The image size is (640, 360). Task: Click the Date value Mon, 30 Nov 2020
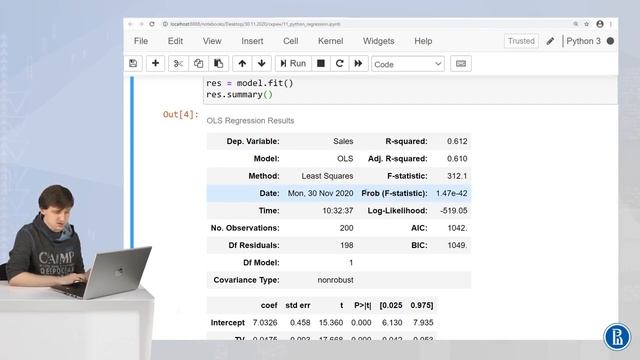[x=320, y=193]
